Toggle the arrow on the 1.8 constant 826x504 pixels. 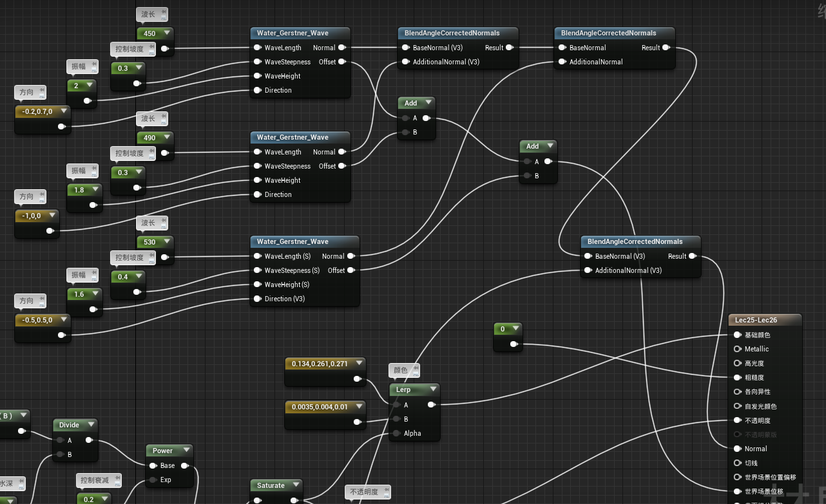[x=95, y=190]
